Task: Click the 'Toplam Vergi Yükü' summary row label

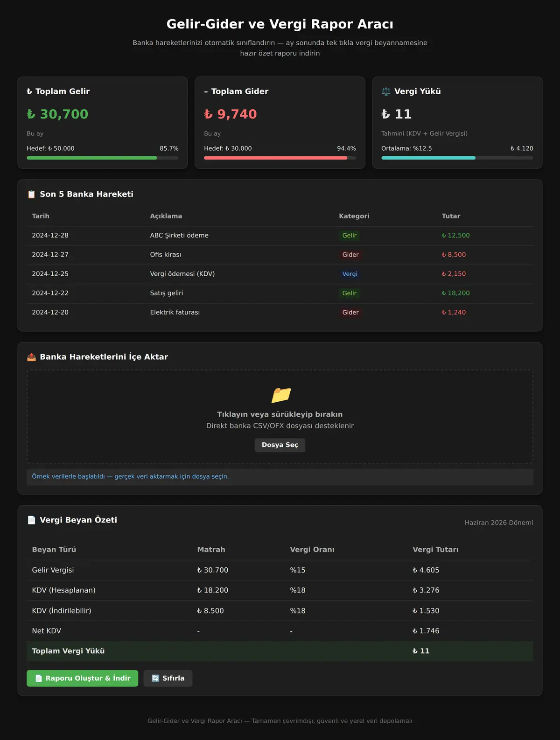Action: point(68,651)
